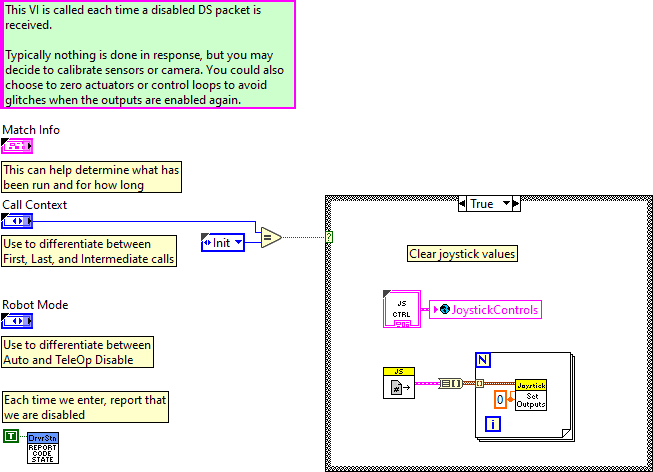The width and height of the screenshot is (653, 472).
Task: Open the True case selector dropdown arrow
Action: tap(505, 204)
